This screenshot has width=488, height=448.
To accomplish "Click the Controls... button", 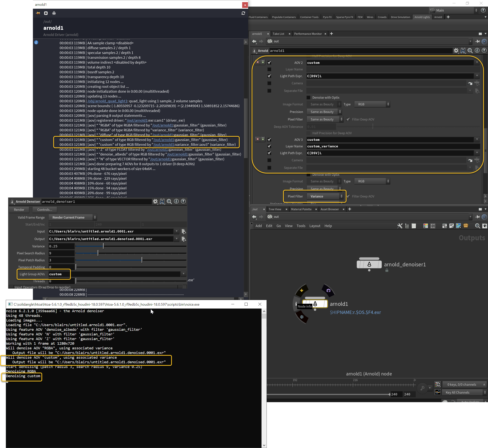I will pos(45,210).
